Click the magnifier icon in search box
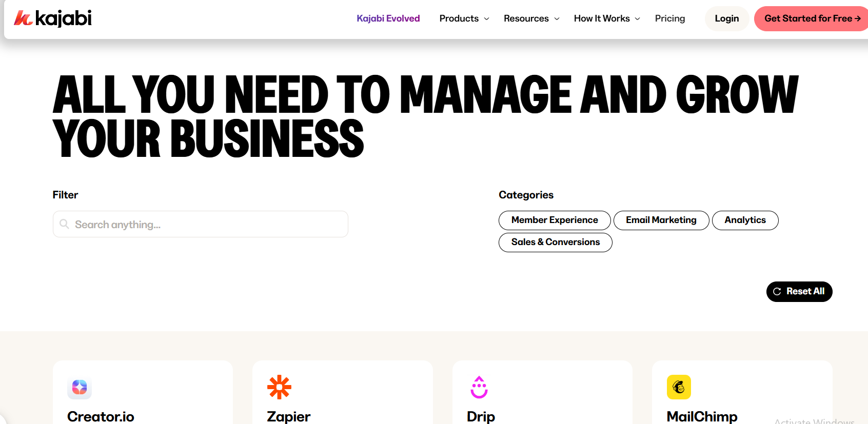Screen dimensions: 868x424 [64, 224]
